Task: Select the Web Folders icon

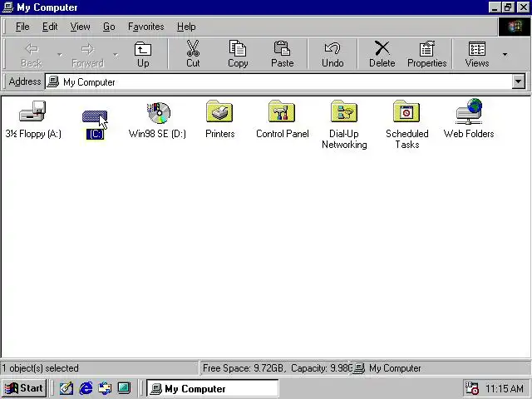Action: pyautogui.click(x=470, y=111)
